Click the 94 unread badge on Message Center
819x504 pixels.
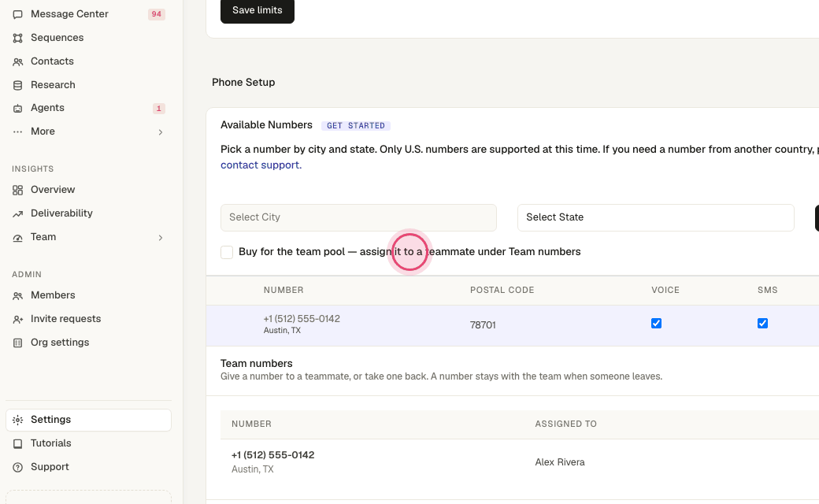click(156, 14)
